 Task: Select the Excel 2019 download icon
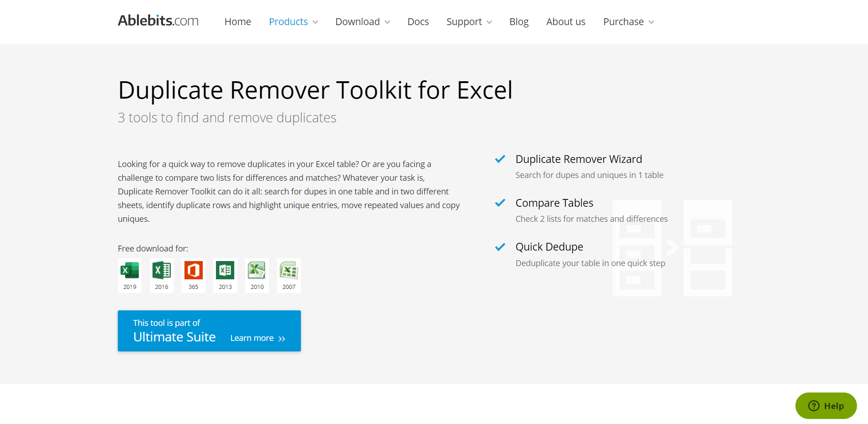129,271
